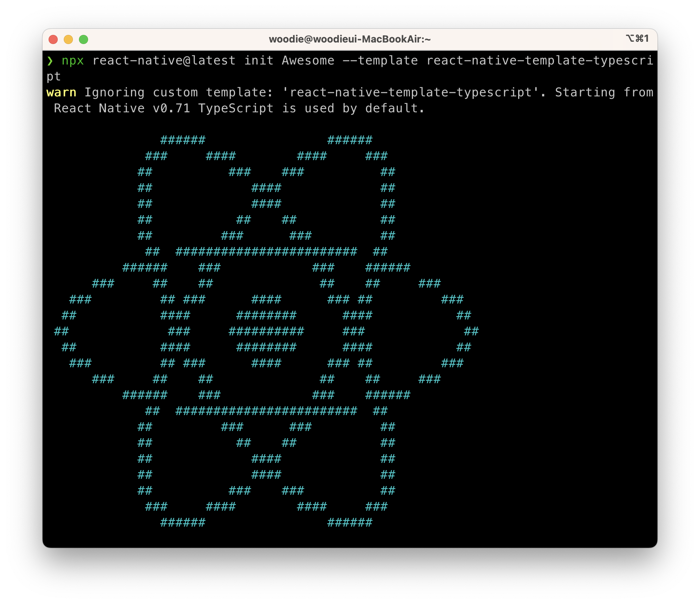Click 'TypeScript is used by default.' text
The height and width of the screenshot is (604, 700).
tap(312, 109)
